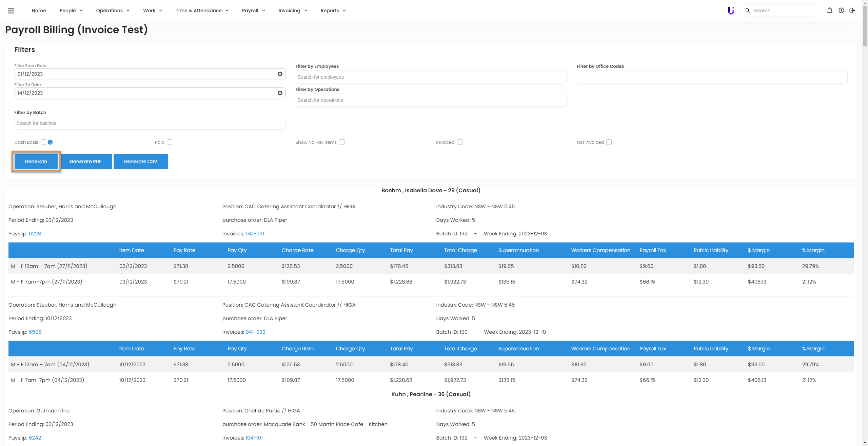Expand the Payroll dropdown menu

click(x=254, y=11)
